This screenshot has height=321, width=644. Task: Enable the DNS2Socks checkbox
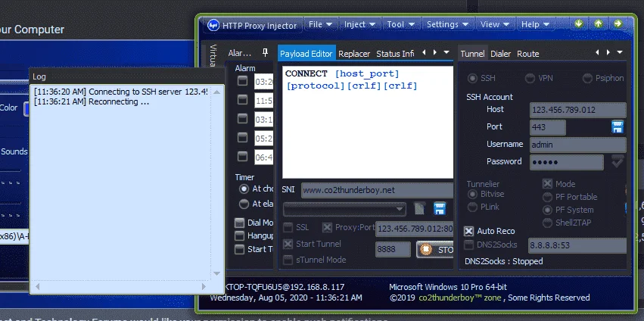(x=468, y=245)
